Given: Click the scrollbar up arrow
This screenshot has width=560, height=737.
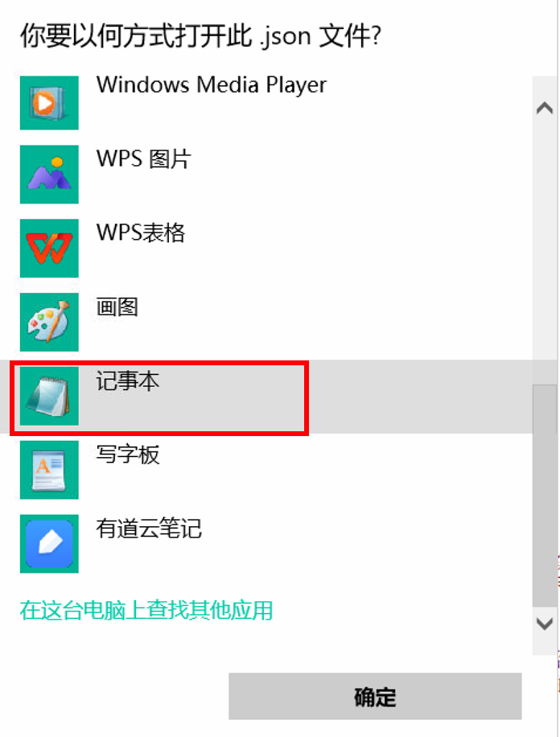Looking at the screenshot, I should click(x=545, y=108).
